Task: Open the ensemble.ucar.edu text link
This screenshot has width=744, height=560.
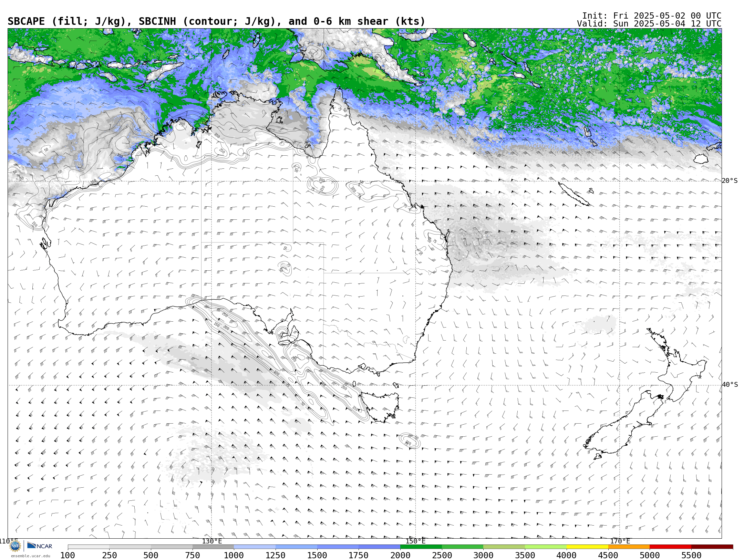Action: pyautogui.click(x=30, y=556)
